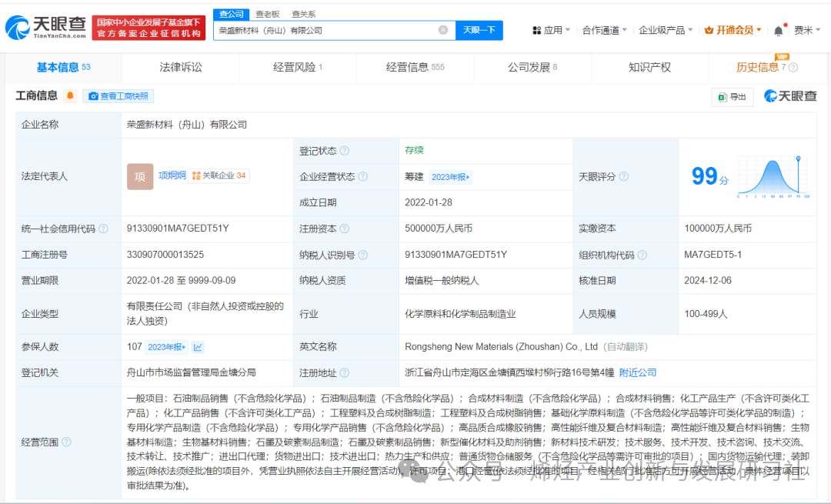Viewport: 831px width, 504px height.
Task: Select the 查老板 search tab
Action: 267,15
